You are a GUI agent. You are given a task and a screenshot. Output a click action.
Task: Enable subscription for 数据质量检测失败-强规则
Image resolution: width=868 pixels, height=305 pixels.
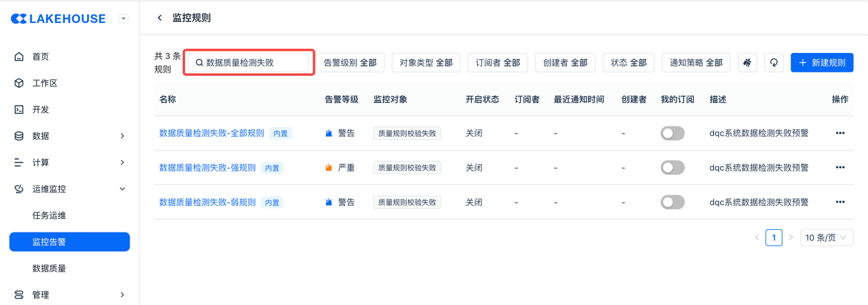click(x=672, y=167)
